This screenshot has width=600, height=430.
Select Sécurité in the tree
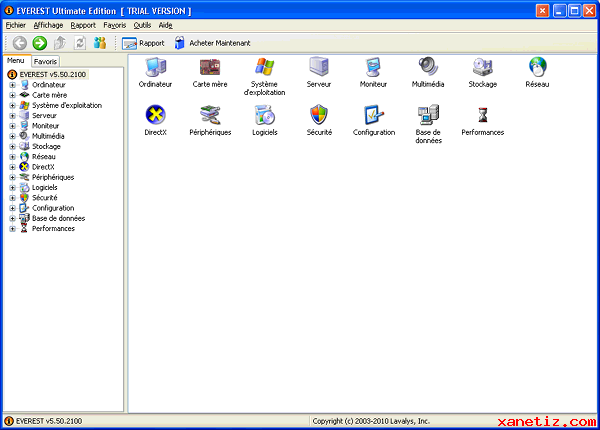[x=44, y=198]
